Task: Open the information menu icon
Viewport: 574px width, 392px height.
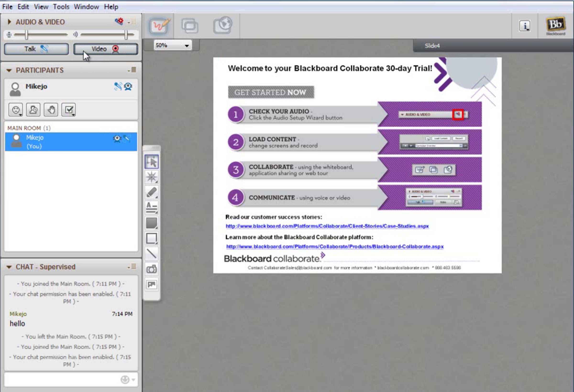Action: (525, 26)
